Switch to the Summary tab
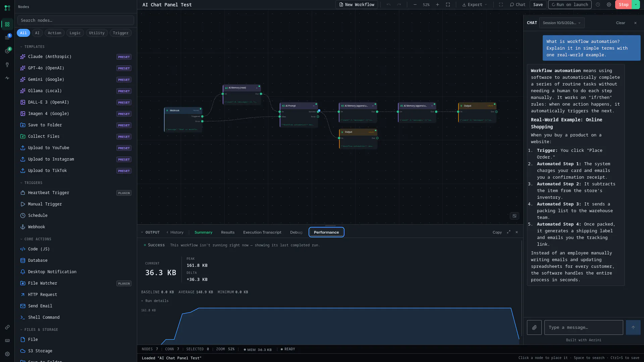Viewport: 644px width, 362px height. coord(203,232)
